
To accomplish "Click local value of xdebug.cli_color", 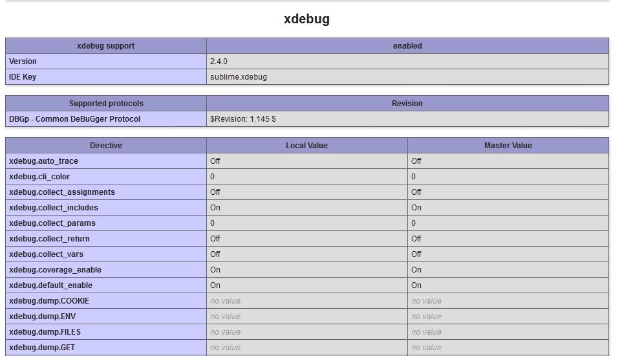I will pos(213,177).
